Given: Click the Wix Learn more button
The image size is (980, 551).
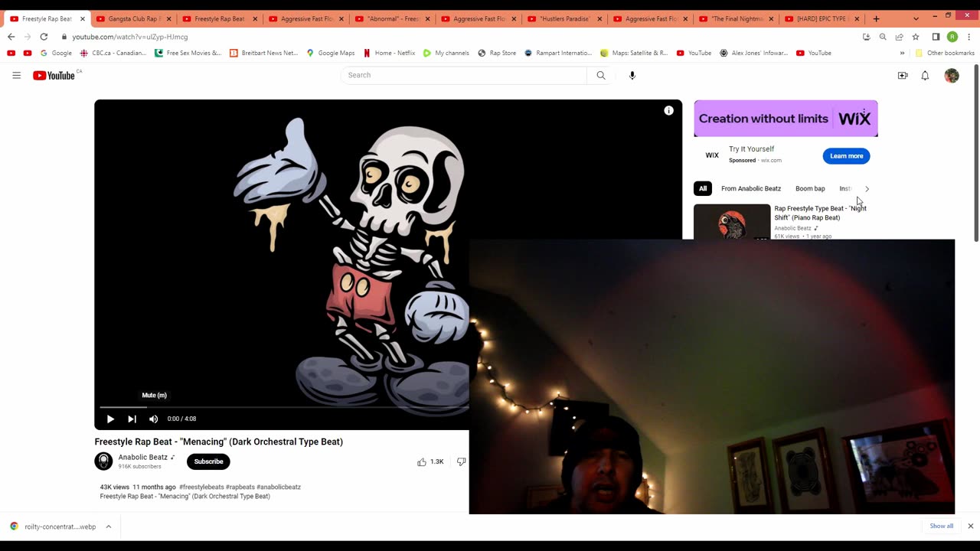Looking at the screenshot, I should [x=846, y=156].
